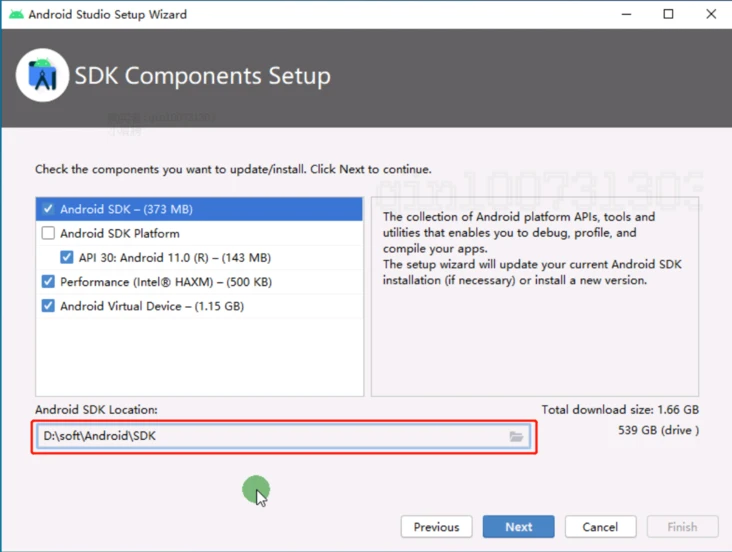The image size is (732, 552).
Task: Click the Android SDK Location path field
Action: [284, 436]
